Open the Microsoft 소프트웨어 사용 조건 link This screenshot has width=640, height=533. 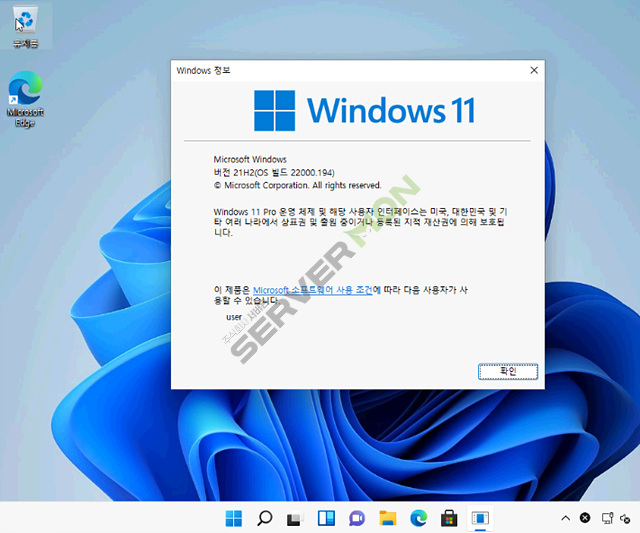coord(312,290)
